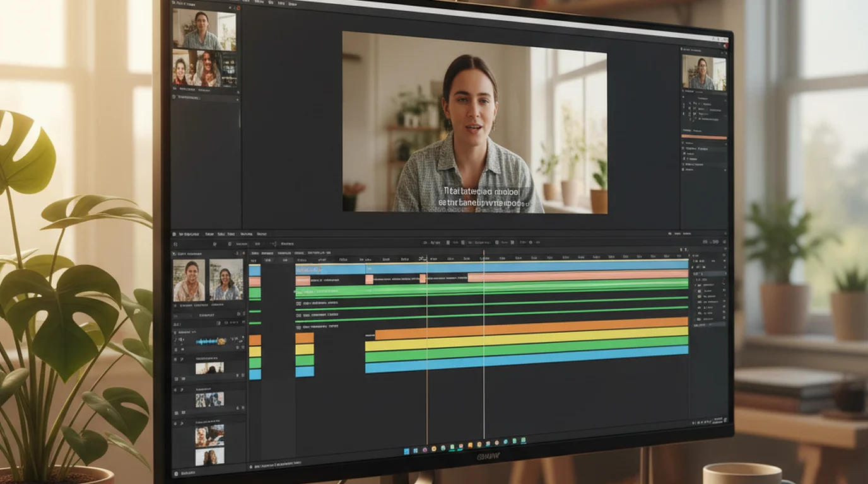868x484 pixels.
Task: Click the right playhead marker on the timeline ruler
Action: coord(484,254)
